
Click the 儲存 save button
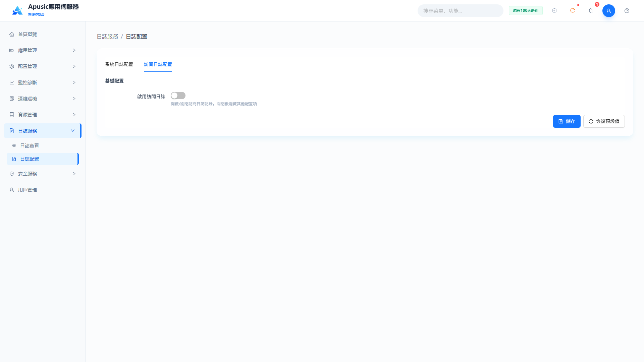[567, 121]
